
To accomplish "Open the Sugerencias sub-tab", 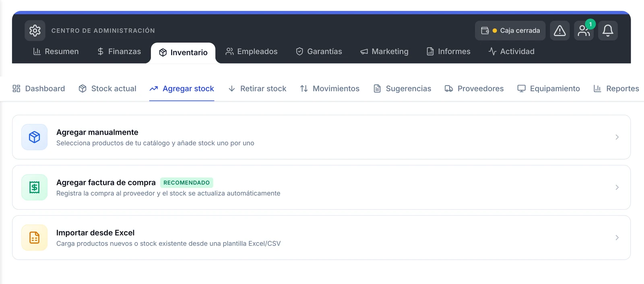I will pyautogui.click(x=402, y=88).
